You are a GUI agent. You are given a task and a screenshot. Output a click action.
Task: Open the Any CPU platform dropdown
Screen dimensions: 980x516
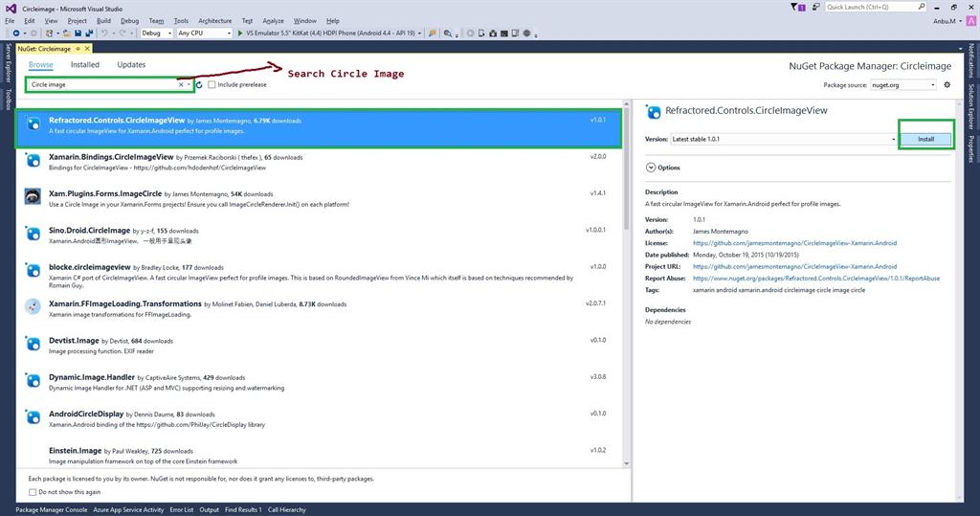pos(204,34)
